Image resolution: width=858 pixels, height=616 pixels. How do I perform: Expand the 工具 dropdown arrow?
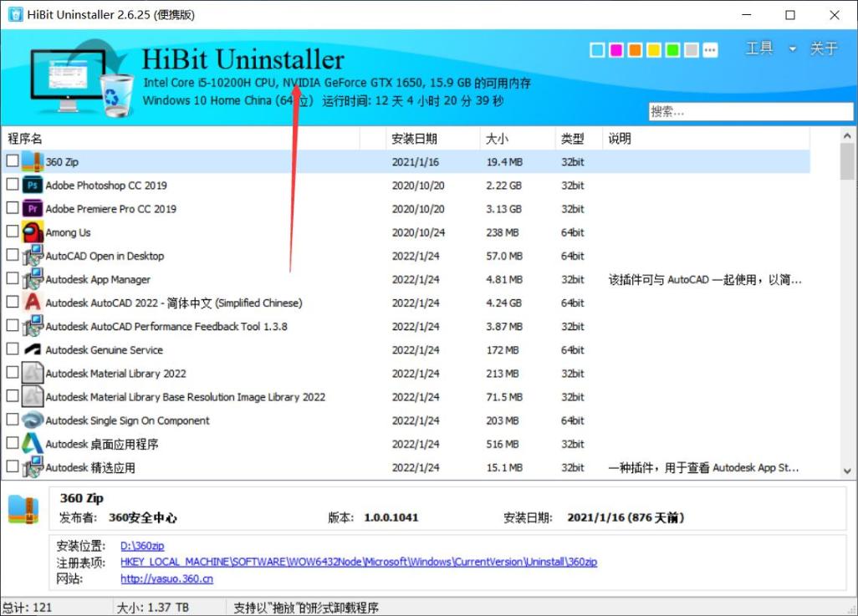coord(792,48)
